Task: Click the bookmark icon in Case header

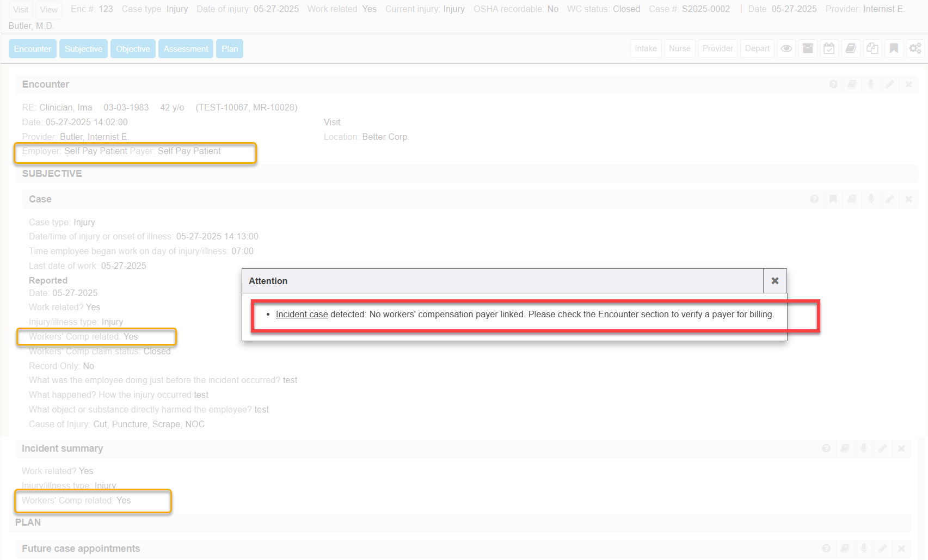Action: click(833, 199)
